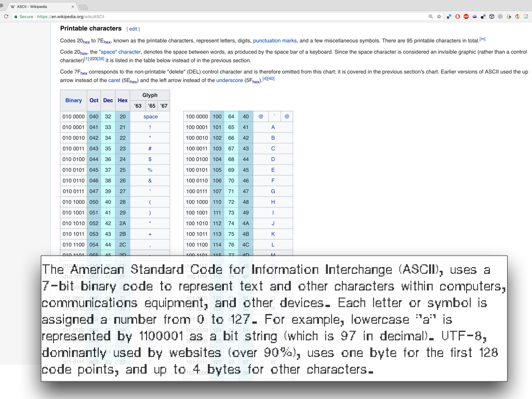Viewport: 532px width, 399px height.
Task: Open a new tab with the blank tab button
Action: coord(83,7)
